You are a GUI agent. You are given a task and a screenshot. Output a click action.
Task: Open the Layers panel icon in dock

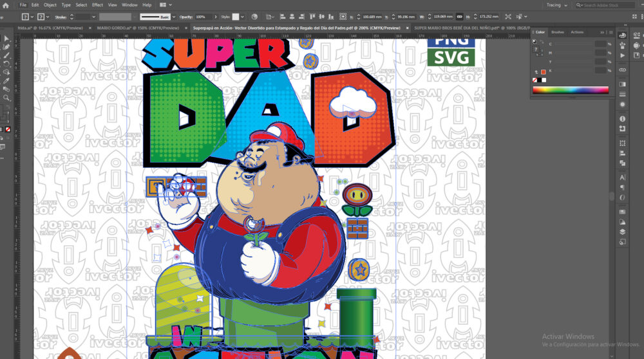pos(623,232)
